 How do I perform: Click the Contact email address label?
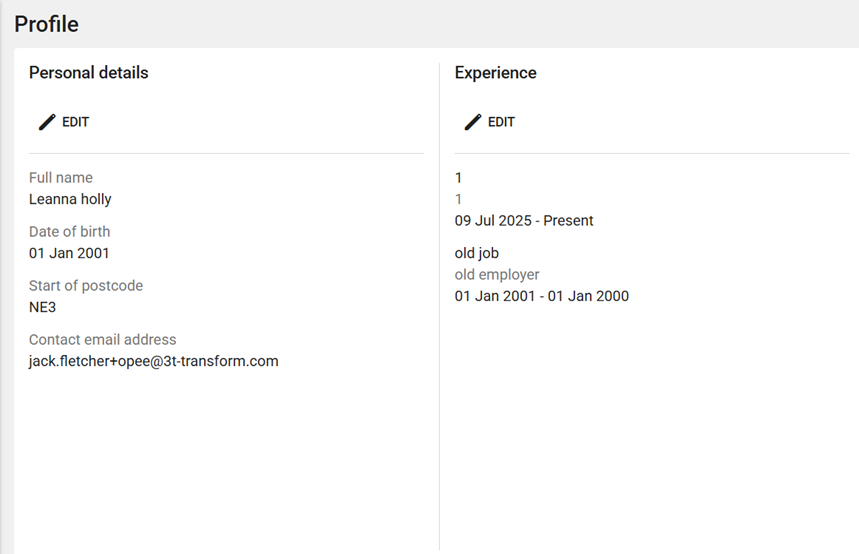(102, 340)
